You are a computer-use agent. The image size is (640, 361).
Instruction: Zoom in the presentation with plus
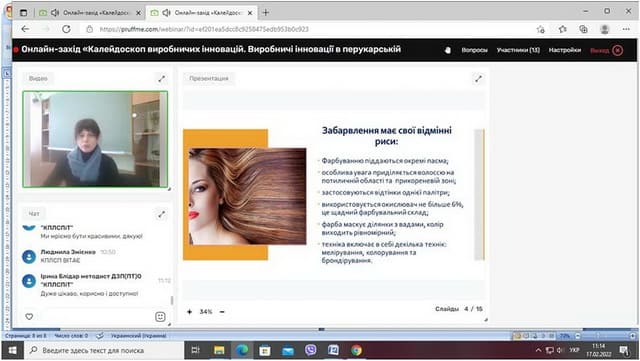click(x=189, y=312)
